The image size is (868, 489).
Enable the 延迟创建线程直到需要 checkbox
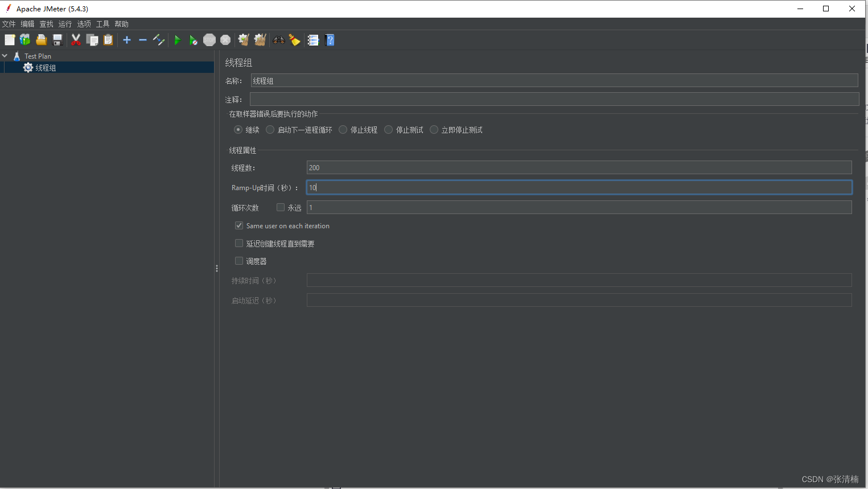(239, 243)
